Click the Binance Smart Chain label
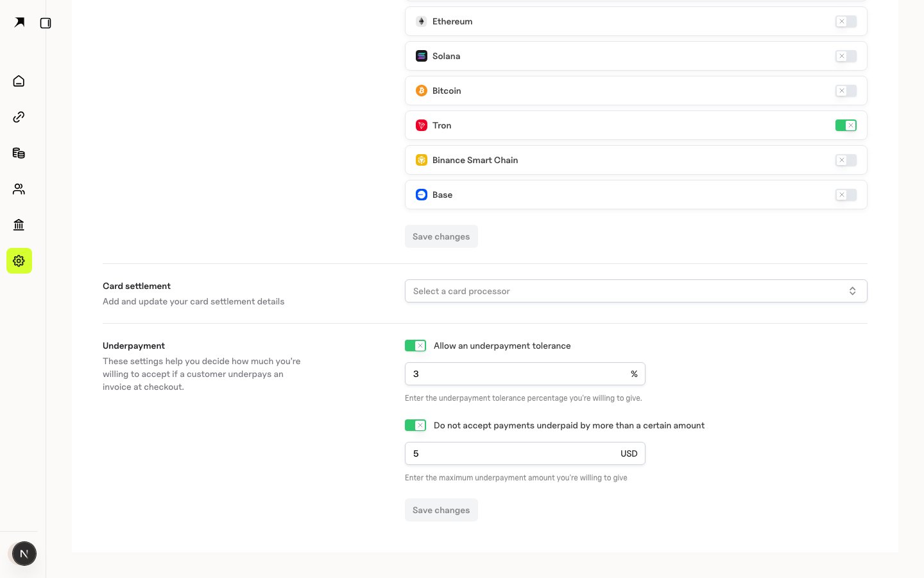 point(475,160)
